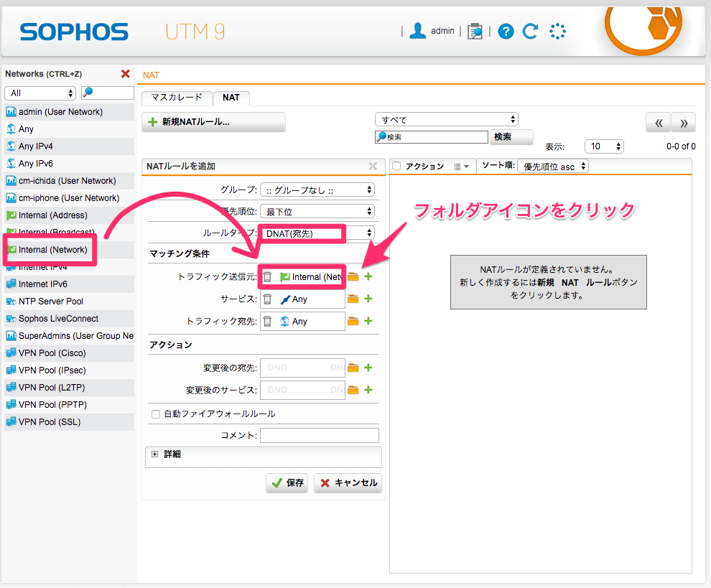Select Any IPv4 network object
The width and height of the screenshot is (711, 588).
point(70,146)
